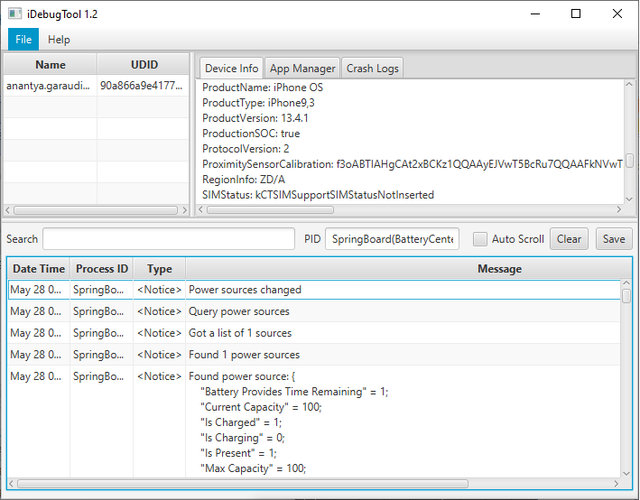Sort by the Process ID column header
The width and height of the screenshot is (640, 500).
(102, 269)
